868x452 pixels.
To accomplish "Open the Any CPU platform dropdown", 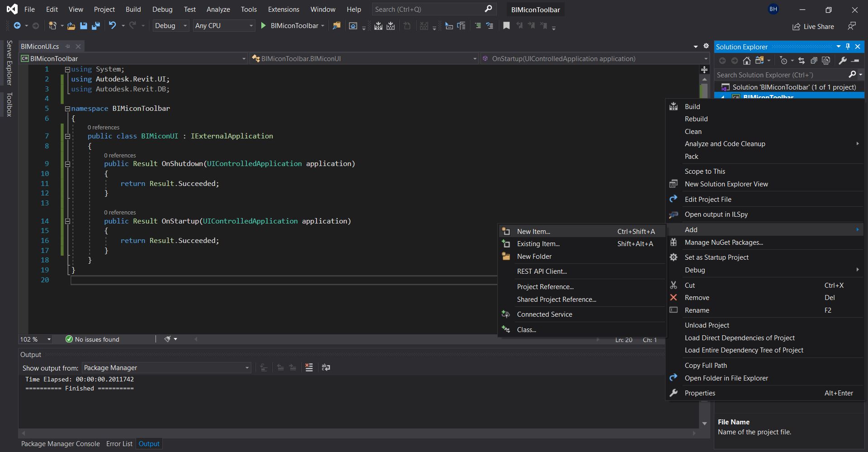I will (x=223, y=26).
